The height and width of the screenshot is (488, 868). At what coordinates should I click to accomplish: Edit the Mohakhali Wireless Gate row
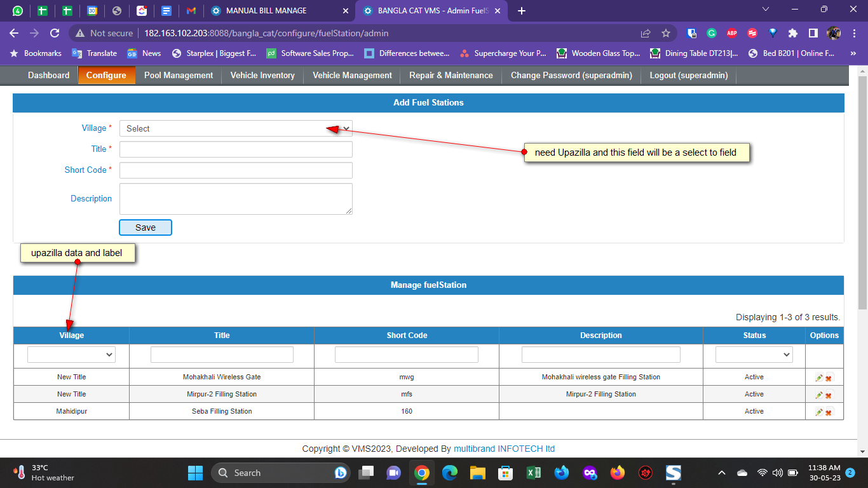[819, 377]
